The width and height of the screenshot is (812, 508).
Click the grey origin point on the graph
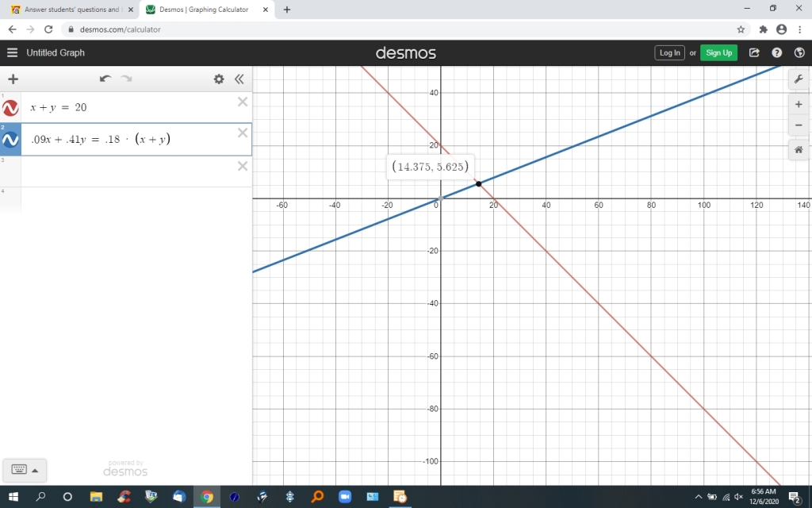441,198
